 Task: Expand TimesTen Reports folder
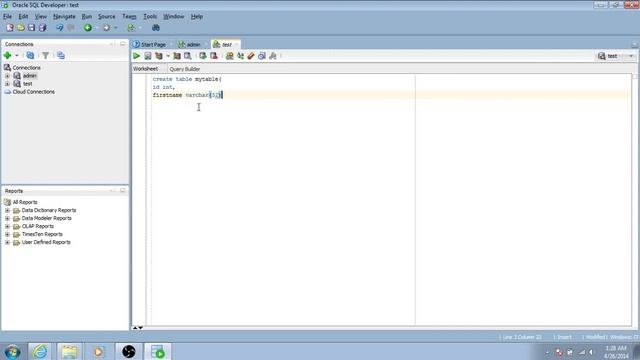tap(7, 234)
